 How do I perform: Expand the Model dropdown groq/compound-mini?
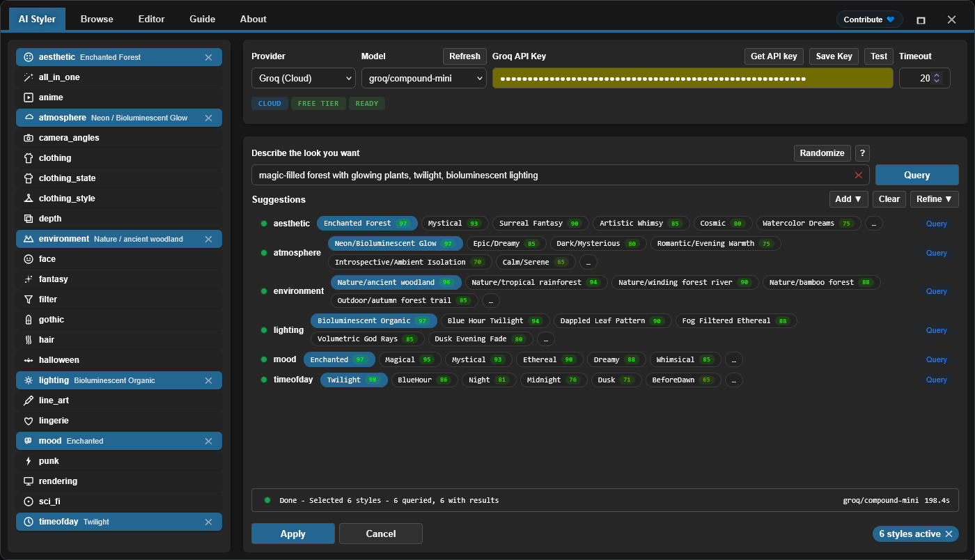423,78
